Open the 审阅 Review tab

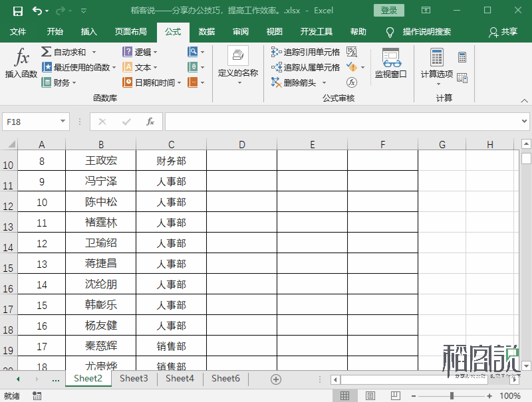(241, 32)
